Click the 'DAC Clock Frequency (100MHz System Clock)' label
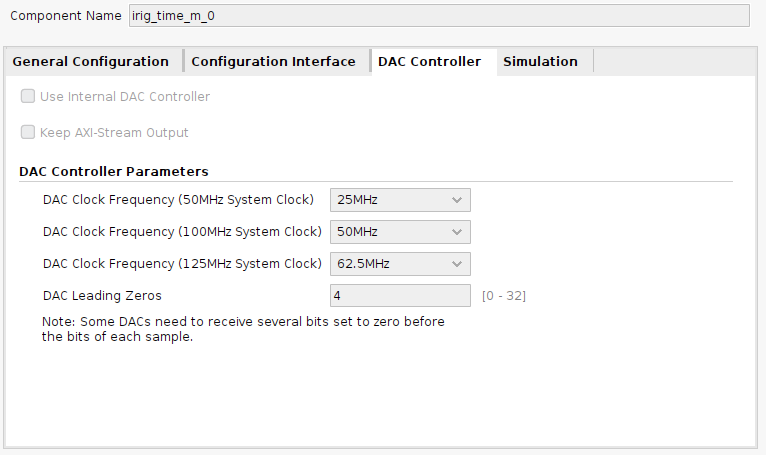 [182, 232]
